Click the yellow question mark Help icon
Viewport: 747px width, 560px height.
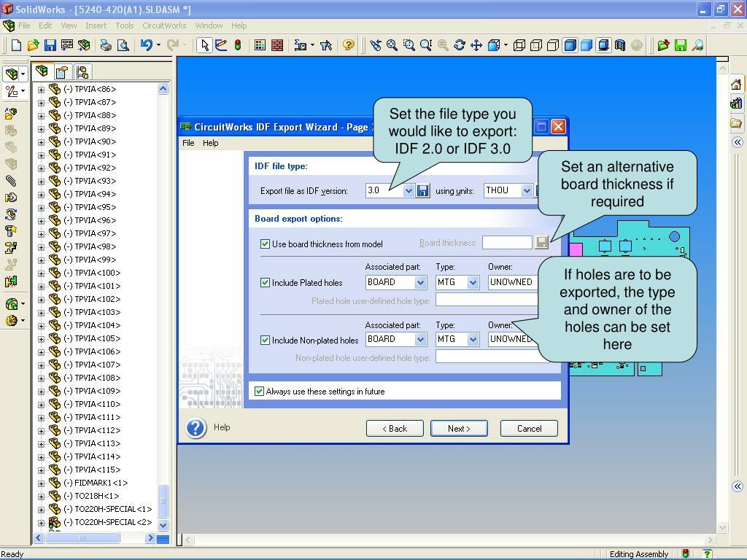point(349,45)
